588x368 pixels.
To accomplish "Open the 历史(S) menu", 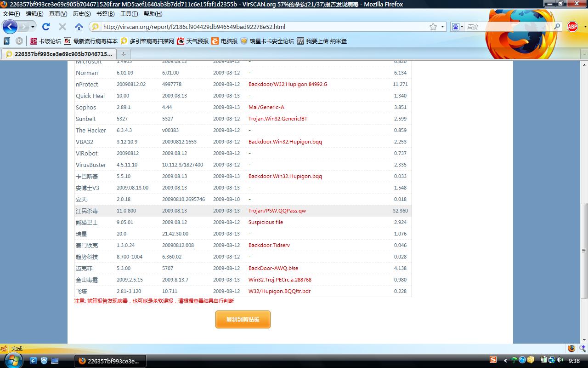I will pyautogui.click(x=82, y=14).
